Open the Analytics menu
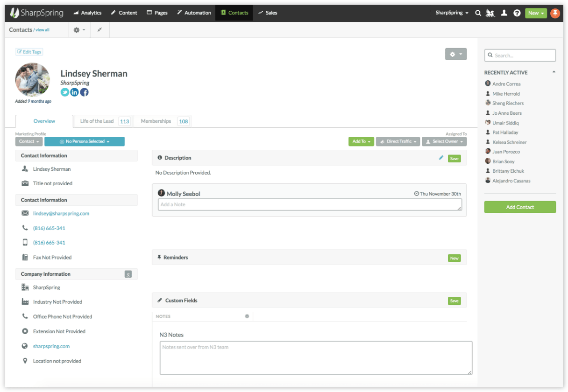 87,13
